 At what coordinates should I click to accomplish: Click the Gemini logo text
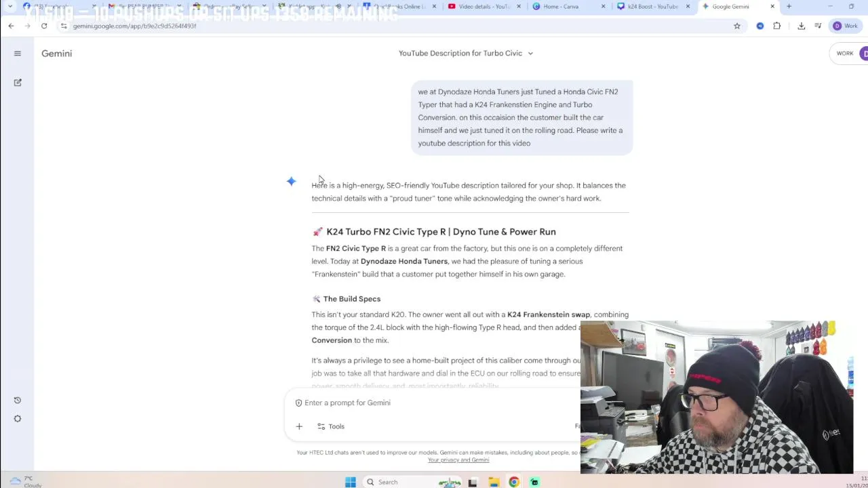56,54
